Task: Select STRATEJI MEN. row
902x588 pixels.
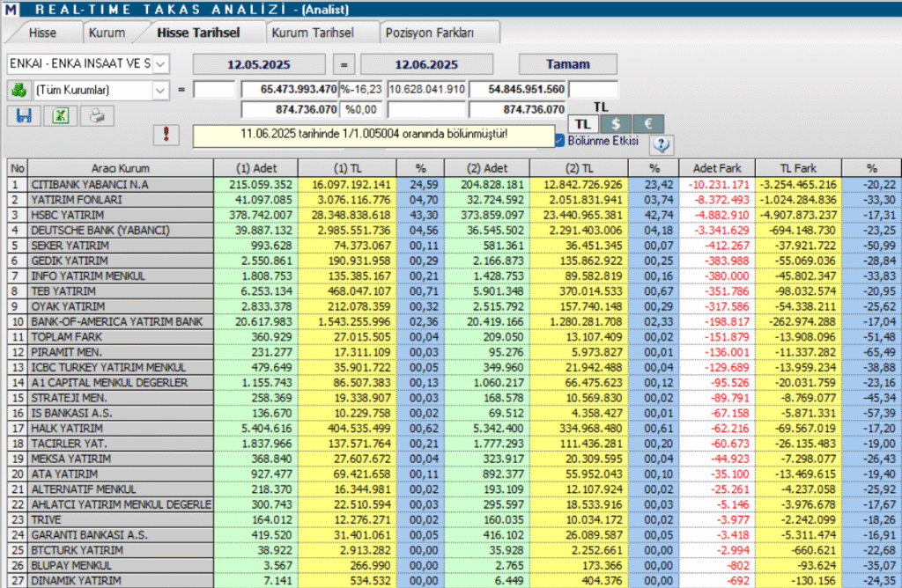Action: (x=455, y=398)
